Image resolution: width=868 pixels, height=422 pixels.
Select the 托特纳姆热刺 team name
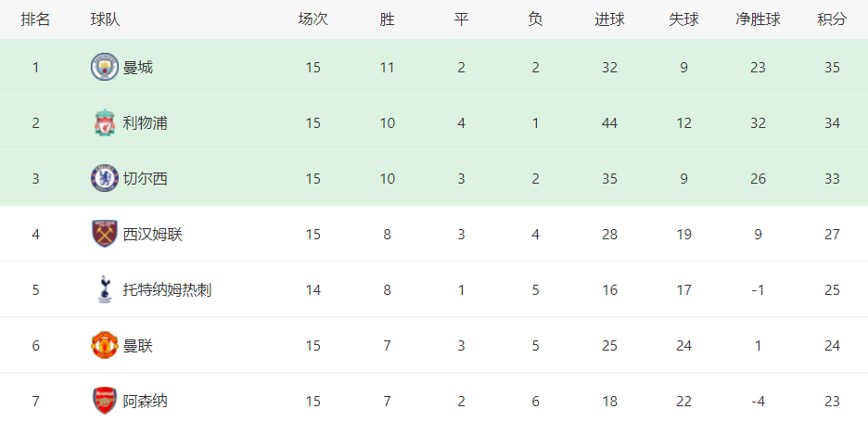(167, 289)
